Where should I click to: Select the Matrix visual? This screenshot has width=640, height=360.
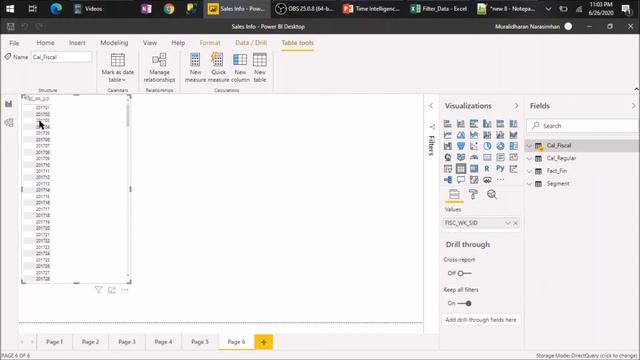474,169
